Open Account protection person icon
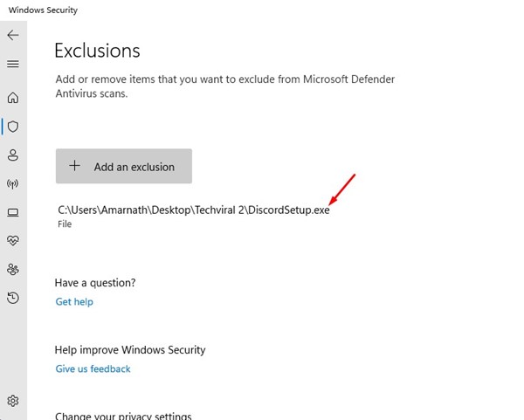The width and height of the screenshot is (524, 420). click(12, 155)
